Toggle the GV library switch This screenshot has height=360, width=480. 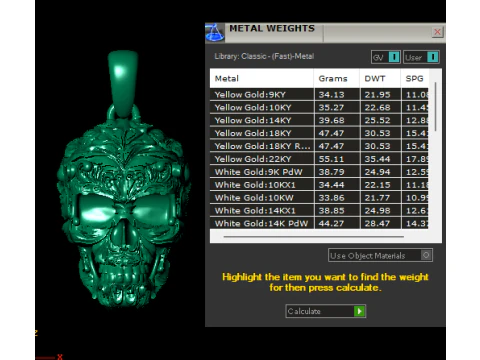pos(386,57)
